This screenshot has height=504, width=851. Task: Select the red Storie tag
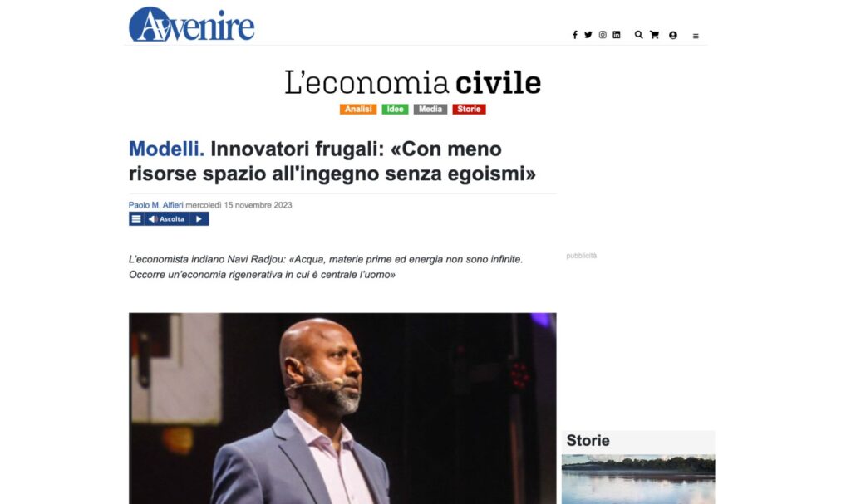[469, 109]
